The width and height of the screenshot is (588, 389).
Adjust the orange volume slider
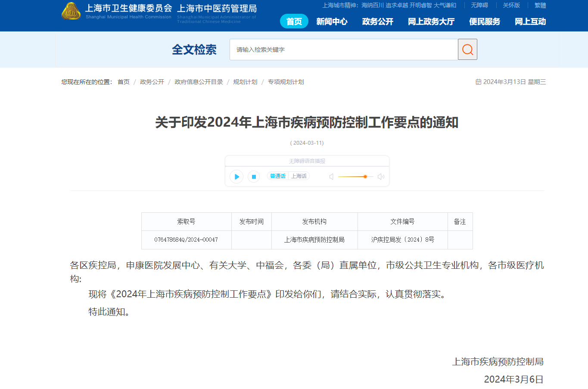tap(355, 177)
